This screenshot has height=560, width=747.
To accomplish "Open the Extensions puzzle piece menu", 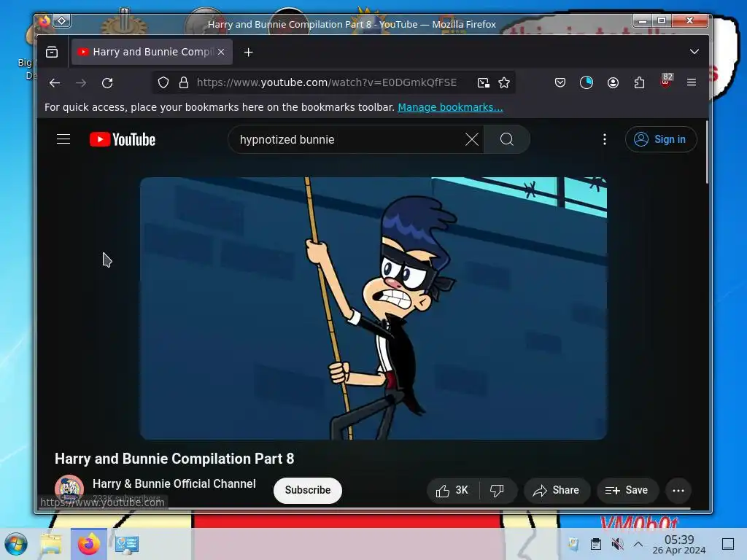I will (639, 83).
